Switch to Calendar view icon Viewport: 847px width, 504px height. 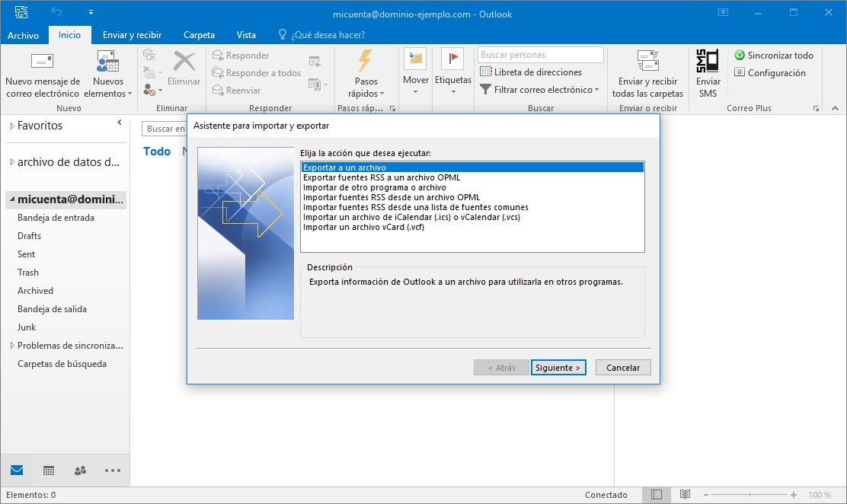49,471
